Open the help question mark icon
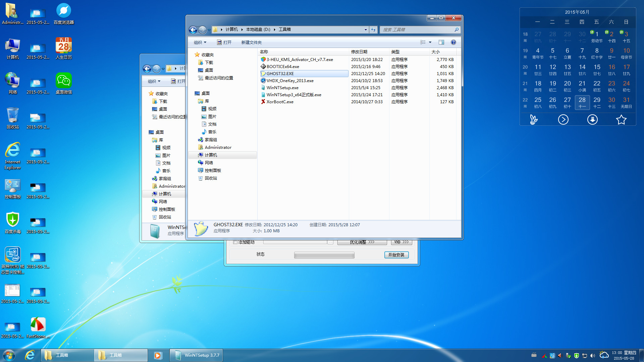 click(x=453, y=42)
